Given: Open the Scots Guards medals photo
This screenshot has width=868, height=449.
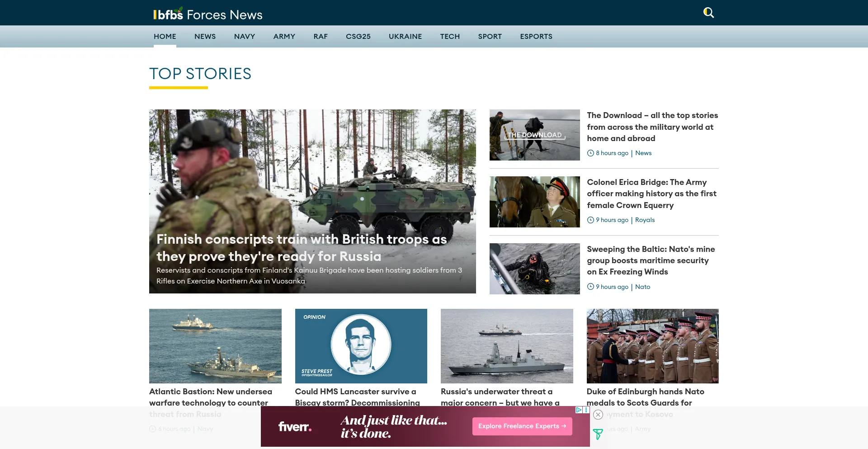Looking at the screenshot, I should coord(652,346).
